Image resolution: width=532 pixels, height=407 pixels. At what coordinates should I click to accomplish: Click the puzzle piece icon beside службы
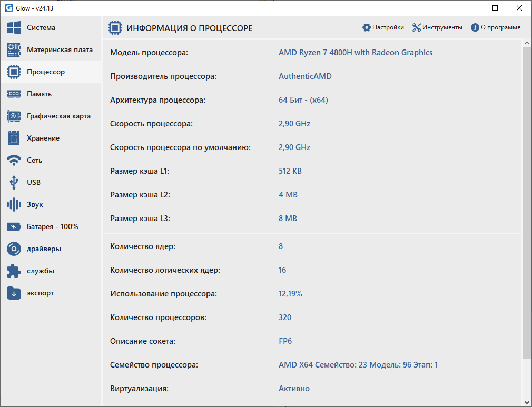14,271
